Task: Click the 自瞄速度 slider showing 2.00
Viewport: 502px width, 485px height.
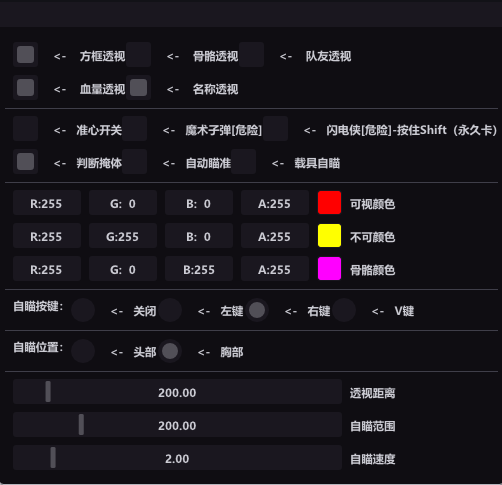Action: (177, 458)
